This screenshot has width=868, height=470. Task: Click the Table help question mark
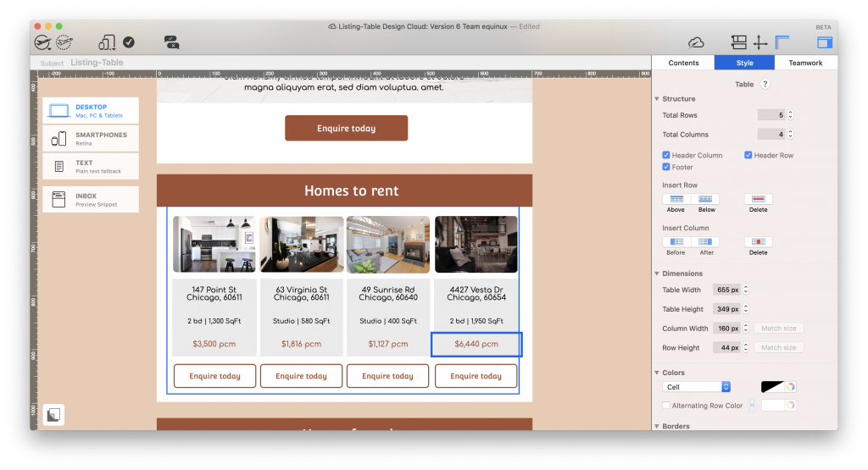765,84
